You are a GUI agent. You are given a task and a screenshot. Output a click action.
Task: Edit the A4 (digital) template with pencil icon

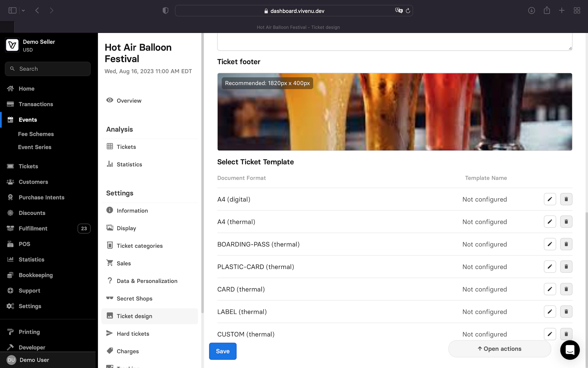pyautogui.click(x=550, y=199)
